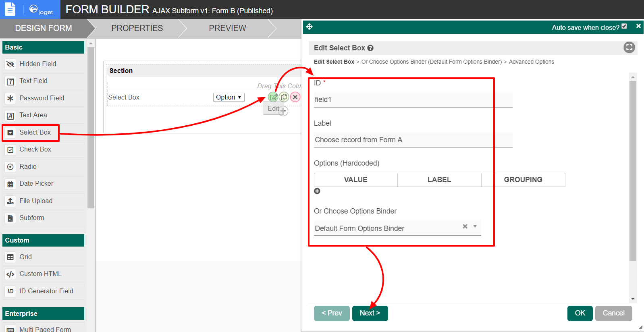
Task: Click the copy icon next to Select Box
Action: click(284, 97)
